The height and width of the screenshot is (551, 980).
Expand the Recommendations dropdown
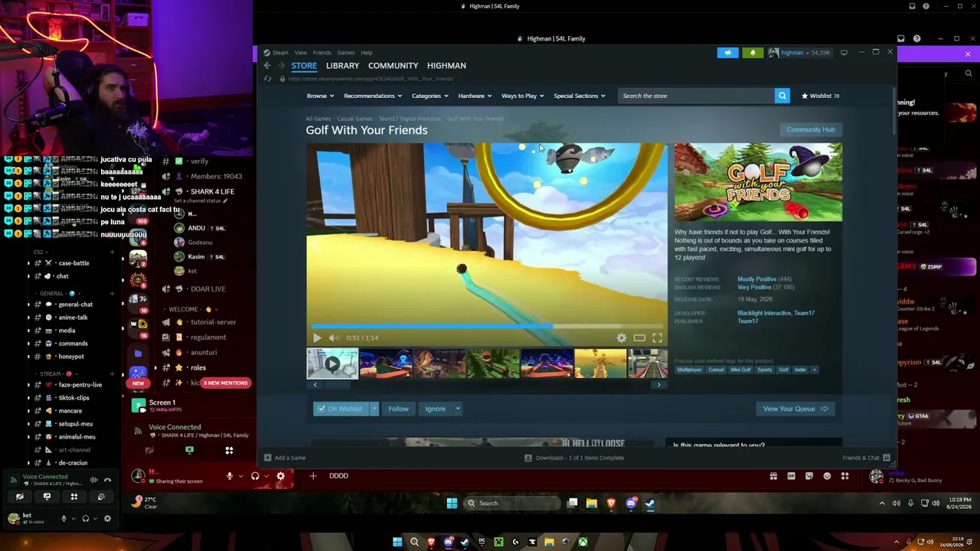click(x=373, y=96)
